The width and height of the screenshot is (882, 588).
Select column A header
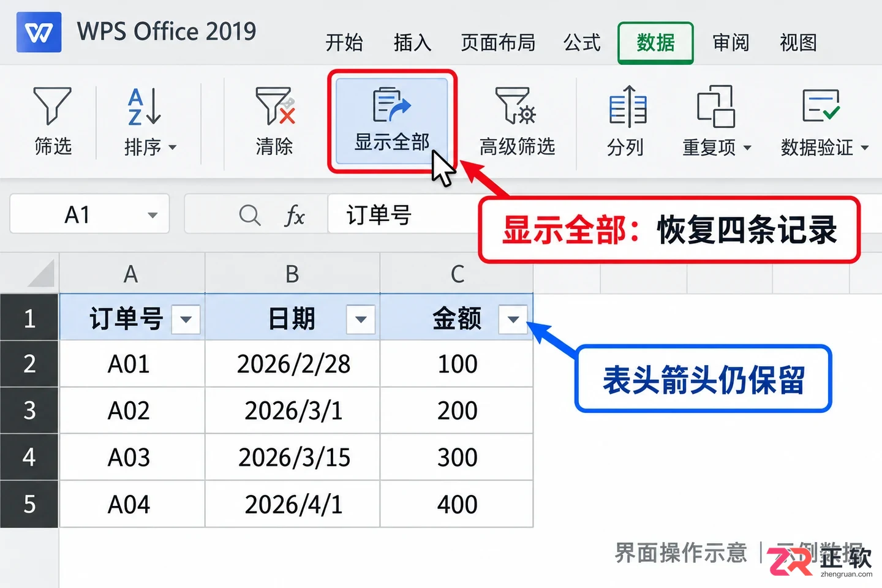(x=132, y=273)
